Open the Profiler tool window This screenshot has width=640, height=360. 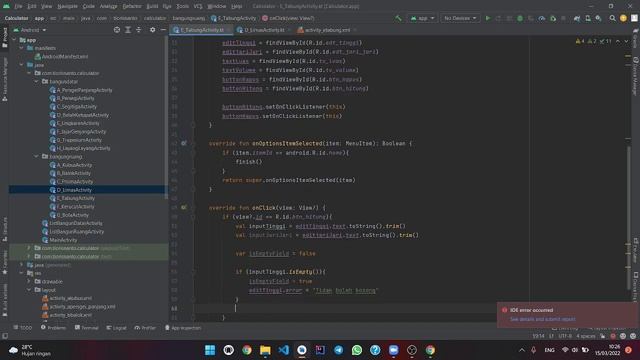coord(145,328)
